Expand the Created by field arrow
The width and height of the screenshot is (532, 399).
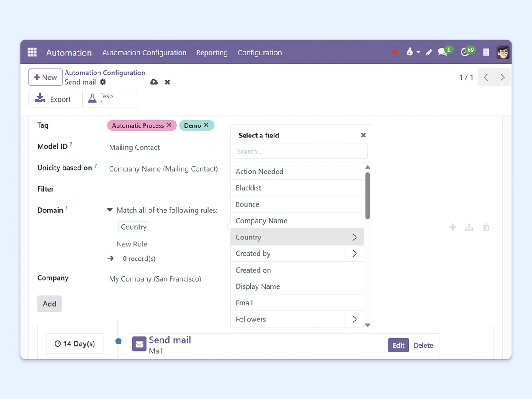(355, 254)
